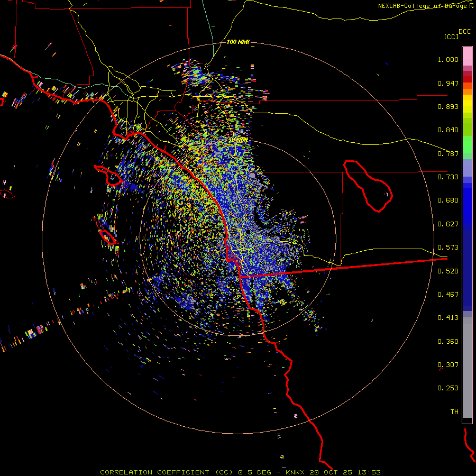The image size is (476, 476).
Task: Click the 0.733 scale label
Action: pos(448,177)
